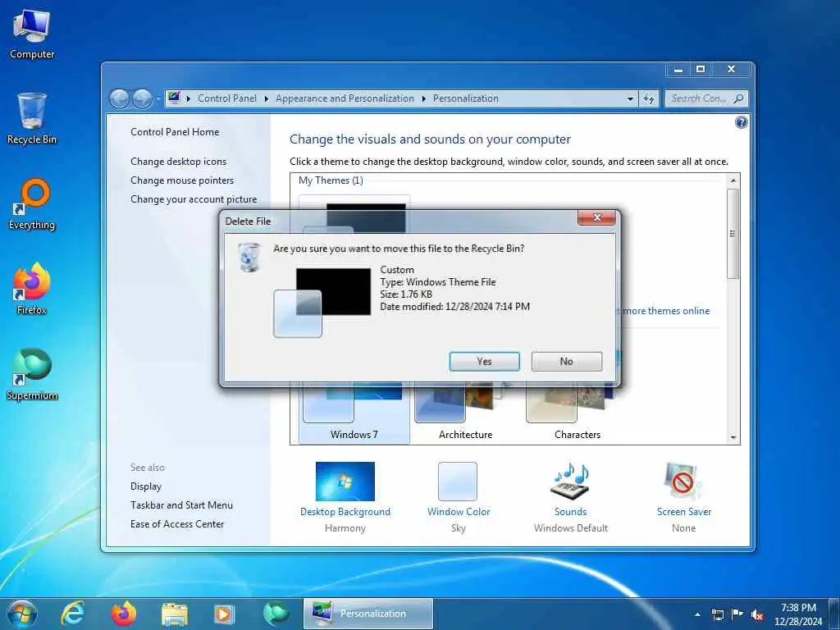Launch Firefox from the taskbar
This screenshot has width=840, height=630.
click(123, 614)
